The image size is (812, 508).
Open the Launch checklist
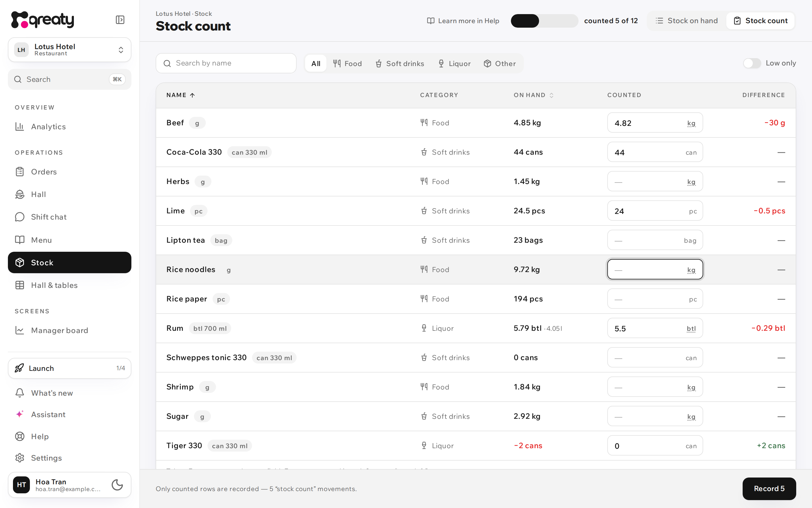point(69,368)
